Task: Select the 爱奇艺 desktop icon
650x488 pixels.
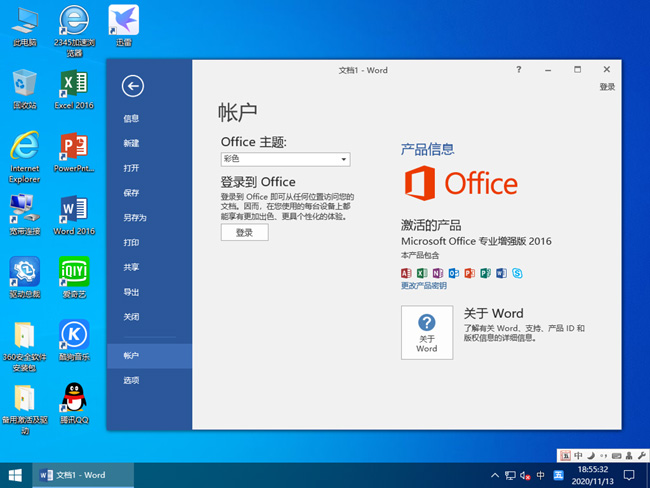Action: click(x=74, y=277)
